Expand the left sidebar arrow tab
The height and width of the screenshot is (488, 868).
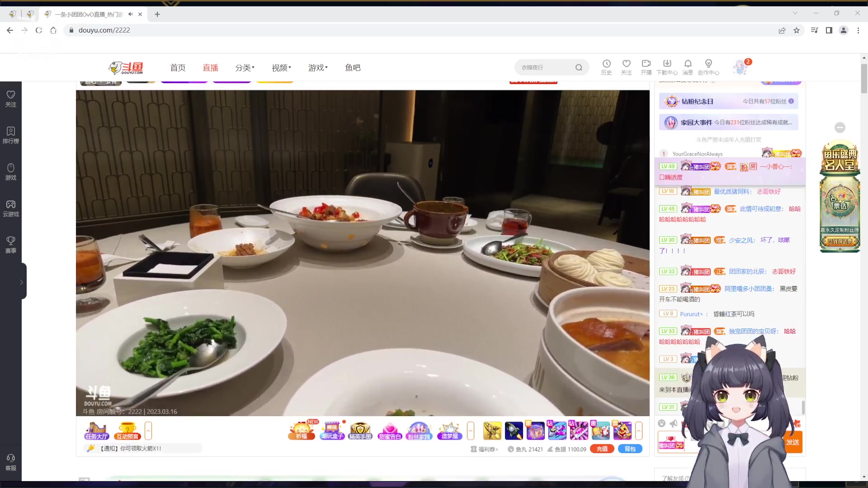[22, 282]
